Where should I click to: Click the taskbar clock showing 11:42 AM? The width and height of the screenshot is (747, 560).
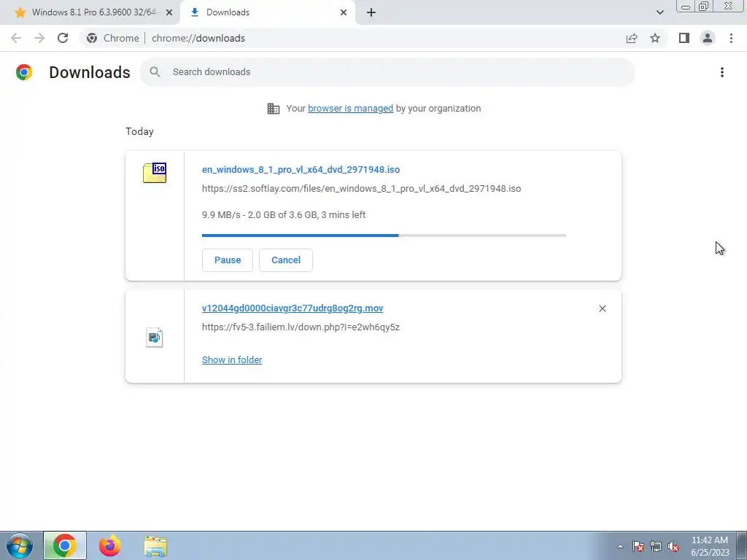point(710,546)
